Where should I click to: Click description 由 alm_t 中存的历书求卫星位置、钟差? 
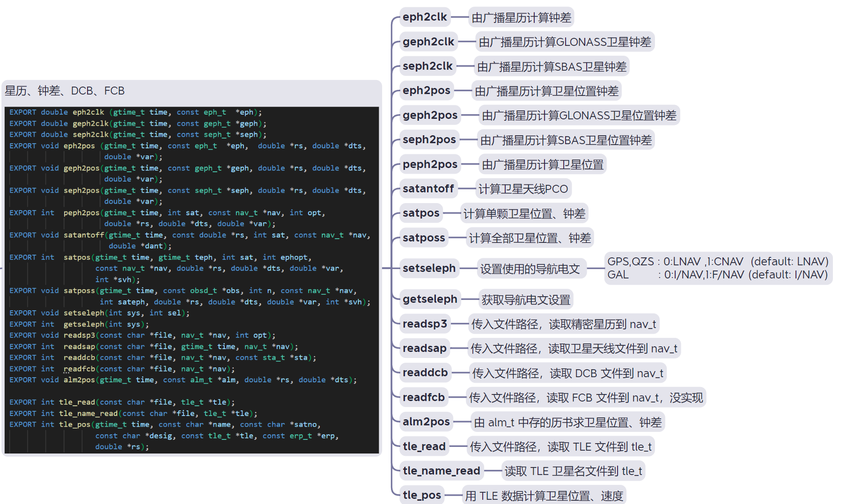click(x=567, y=423)
